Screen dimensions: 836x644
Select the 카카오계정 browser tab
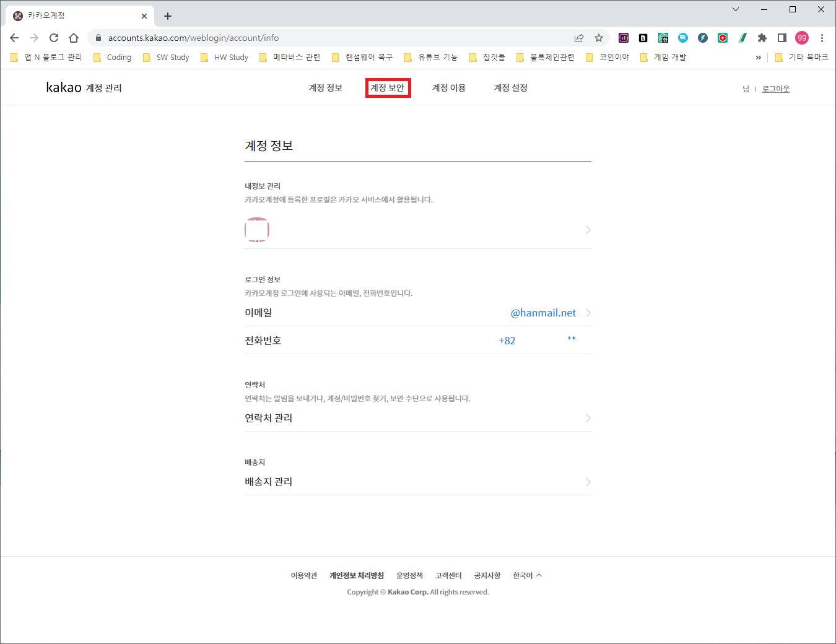click(x=79, y=16)
